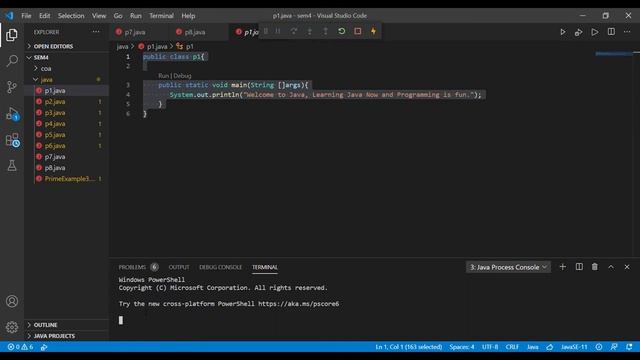Close the terminal panel
This screenshot has height=360, width=640.
[x=627, y=267]
